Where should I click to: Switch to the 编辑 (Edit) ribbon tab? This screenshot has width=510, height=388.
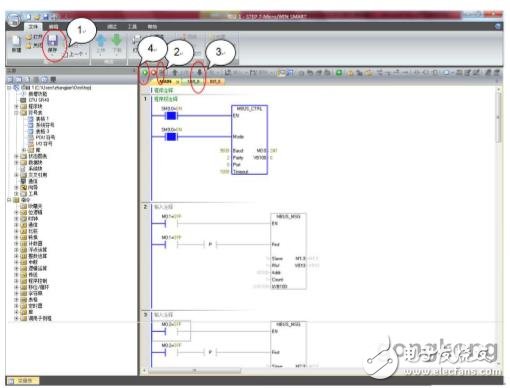(x=53, y=26)
